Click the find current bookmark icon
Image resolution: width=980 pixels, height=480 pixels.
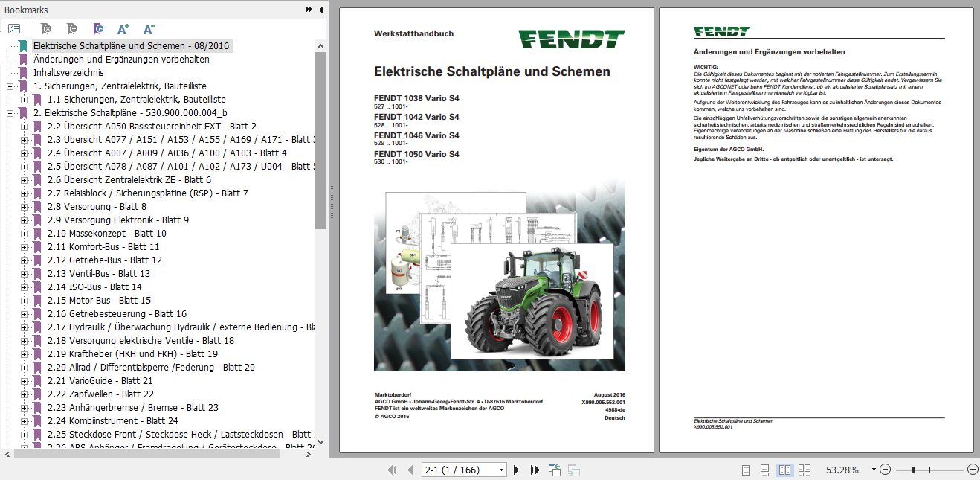[x=97, y=29]
